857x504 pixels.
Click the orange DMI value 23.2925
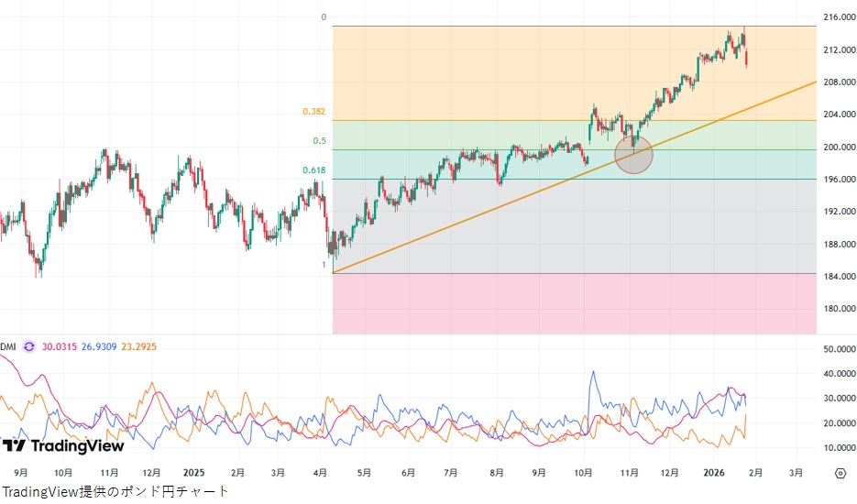[x=140, y=346]
